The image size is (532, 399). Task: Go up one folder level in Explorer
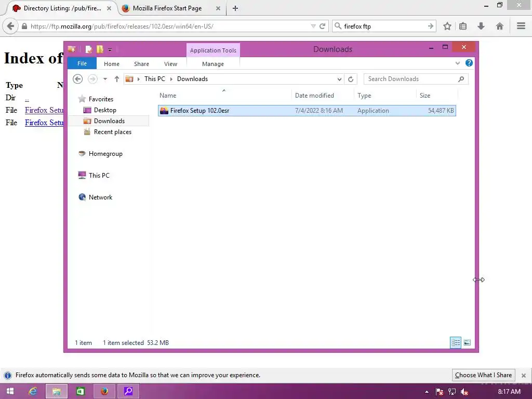pyautogui.click(x=117, y=79)
